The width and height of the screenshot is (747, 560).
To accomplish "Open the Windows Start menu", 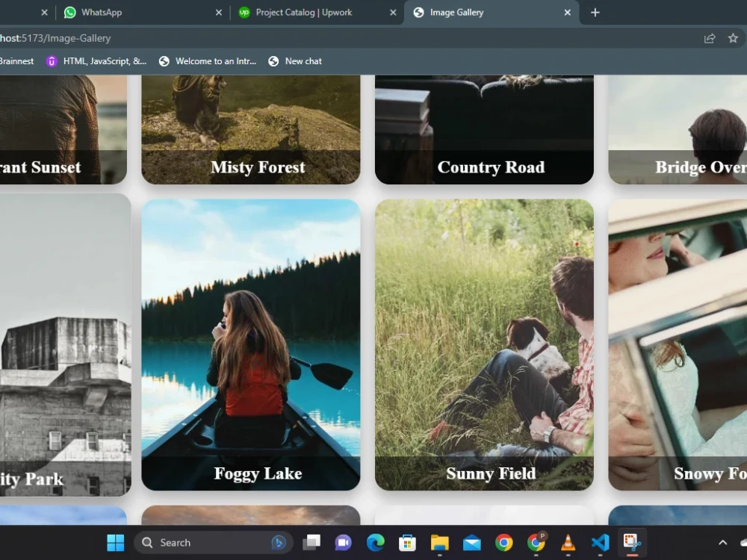I will tap(115, 542).
